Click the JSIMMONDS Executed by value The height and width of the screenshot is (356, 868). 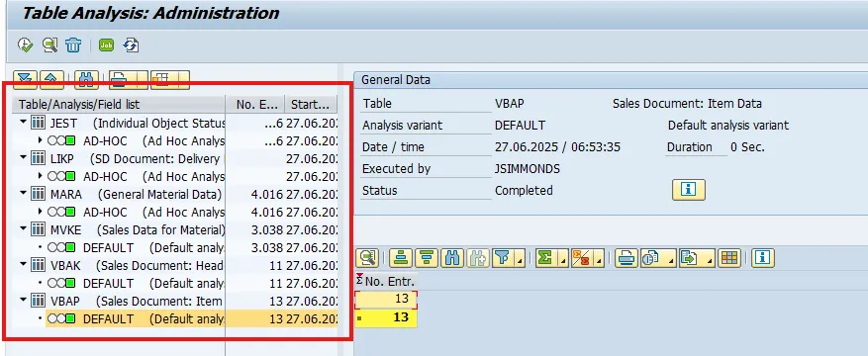click(527, 168)
